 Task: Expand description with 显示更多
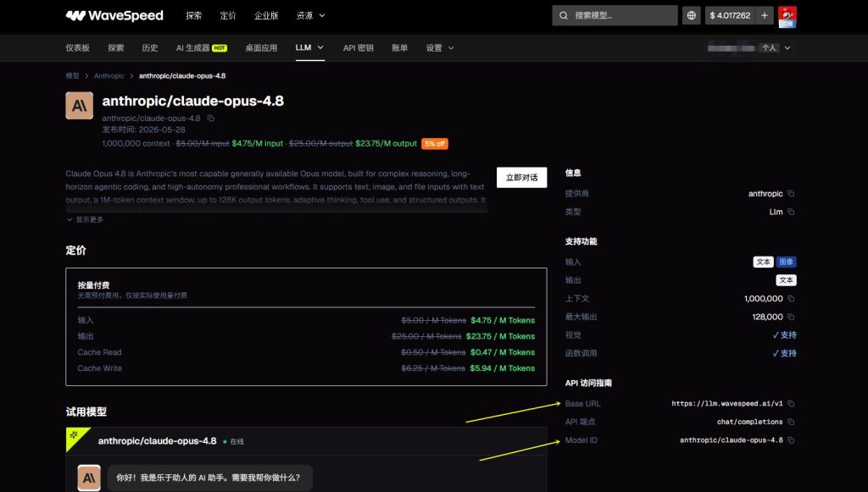85,219
